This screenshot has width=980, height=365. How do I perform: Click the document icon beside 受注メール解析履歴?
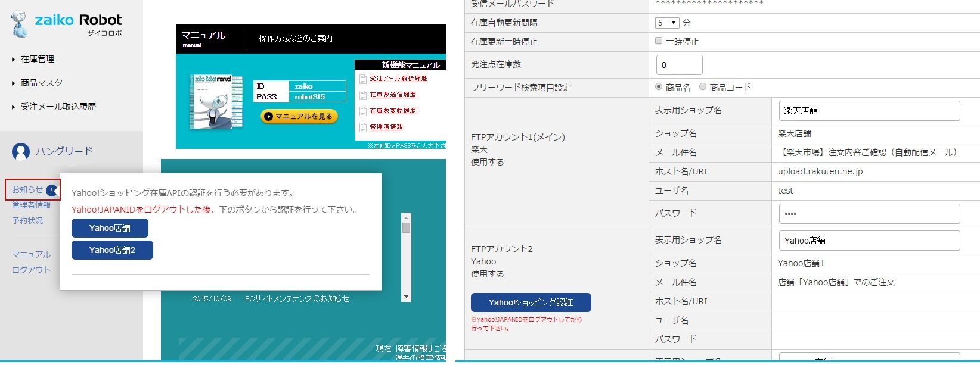tap(363, 79)
